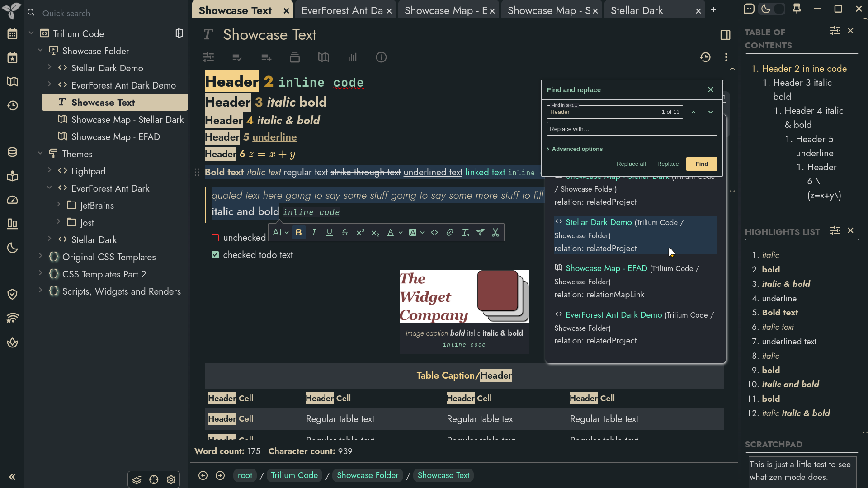
Task: Toggle the right pane split icon
Action: pyautogui.click(x=725, y=35)
